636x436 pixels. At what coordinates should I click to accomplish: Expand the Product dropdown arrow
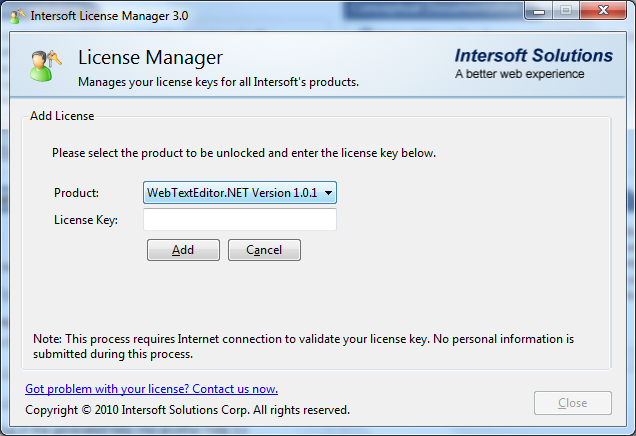(x=328, y=192)
